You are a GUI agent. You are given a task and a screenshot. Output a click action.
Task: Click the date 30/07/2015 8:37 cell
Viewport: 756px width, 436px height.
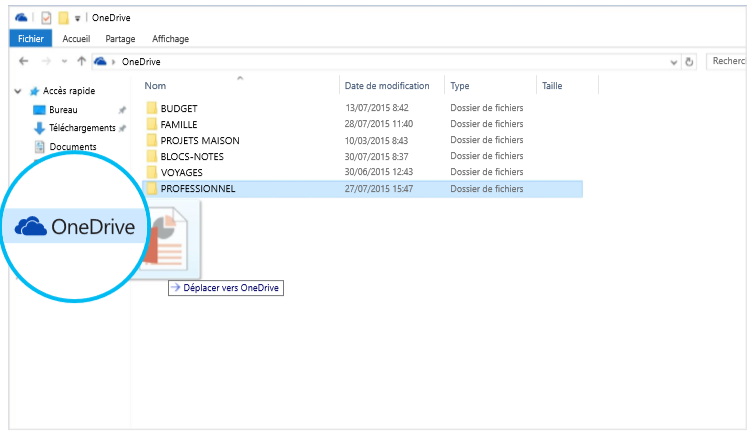pos(376,156)
